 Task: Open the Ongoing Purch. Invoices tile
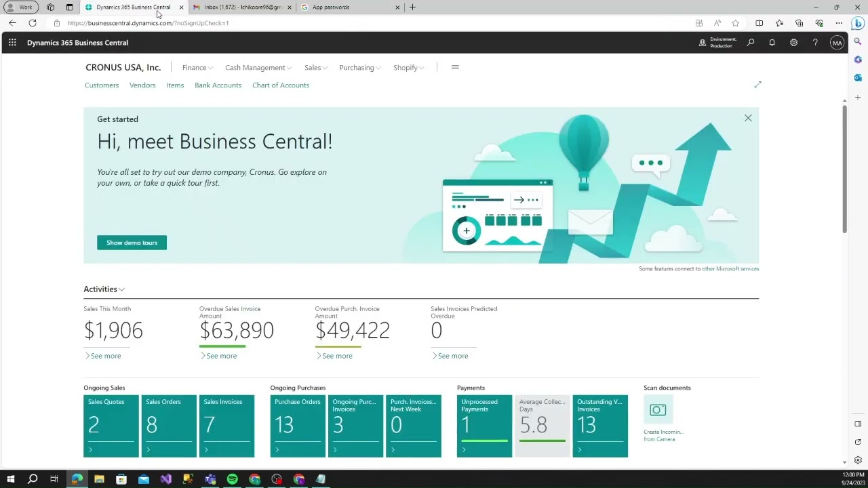tap(355, 426)
